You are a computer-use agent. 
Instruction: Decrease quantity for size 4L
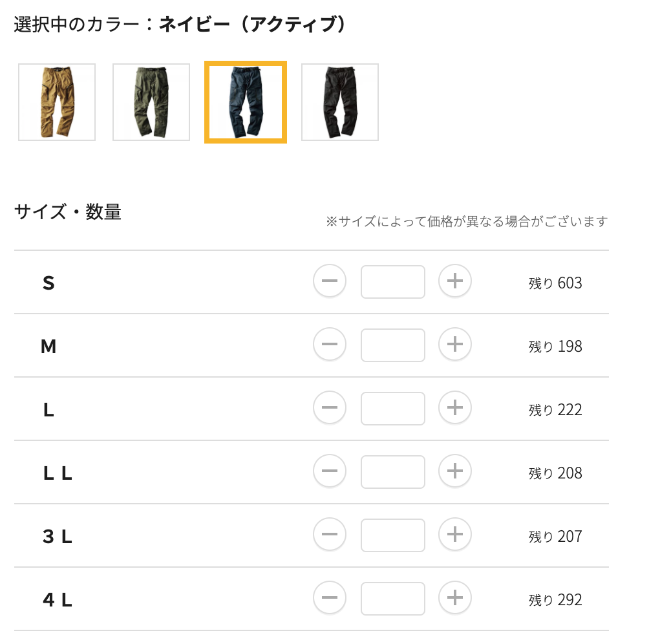tap(330, 598)
